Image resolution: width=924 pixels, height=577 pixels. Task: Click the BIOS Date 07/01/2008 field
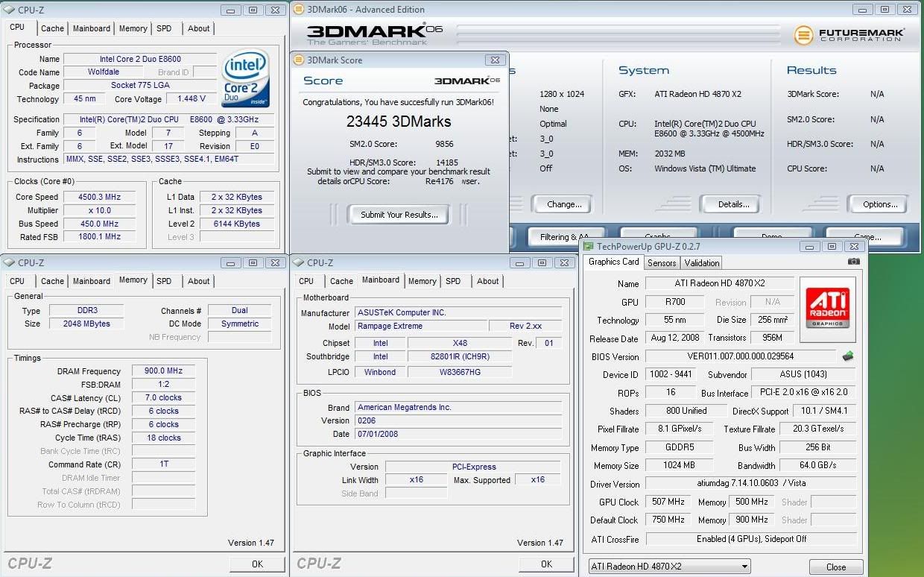pos(458,434)
